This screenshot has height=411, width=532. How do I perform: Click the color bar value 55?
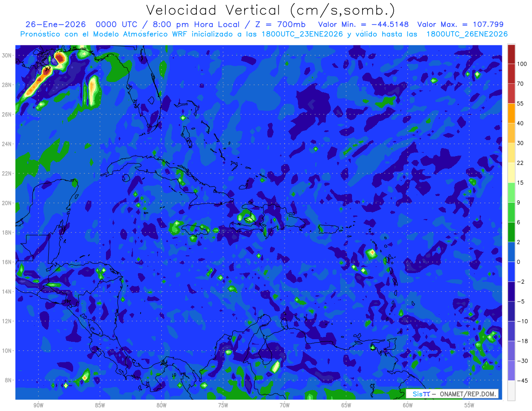tap(521, 104)
